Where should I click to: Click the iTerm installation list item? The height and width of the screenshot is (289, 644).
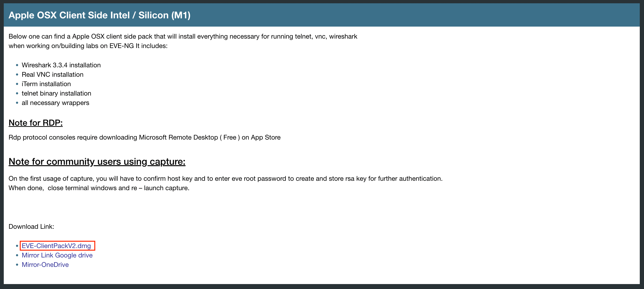tap(46, 84)
